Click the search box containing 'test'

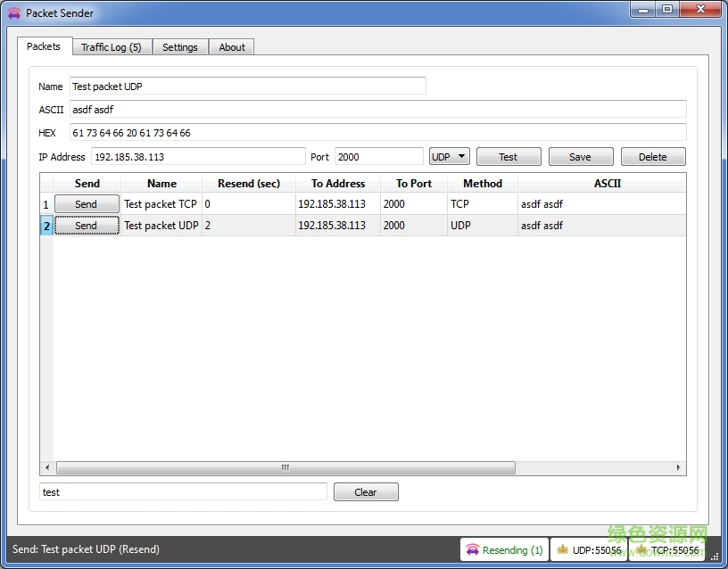point(184,491)
